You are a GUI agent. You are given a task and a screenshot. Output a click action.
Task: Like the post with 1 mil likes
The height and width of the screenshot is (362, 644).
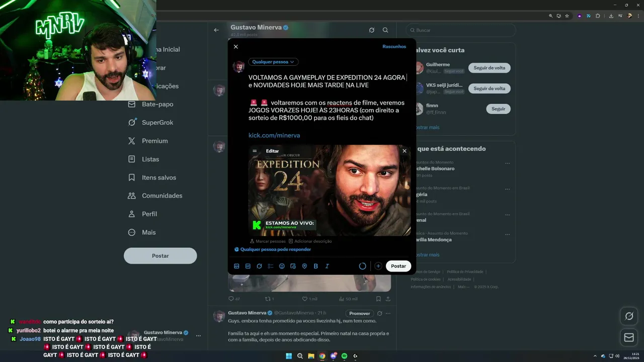(309, 299)
